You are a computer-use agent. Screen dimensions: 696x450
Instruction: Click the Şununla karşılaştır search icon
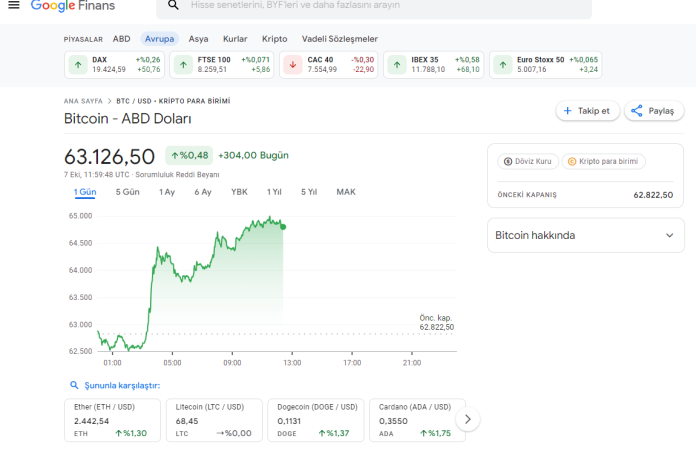74,385
